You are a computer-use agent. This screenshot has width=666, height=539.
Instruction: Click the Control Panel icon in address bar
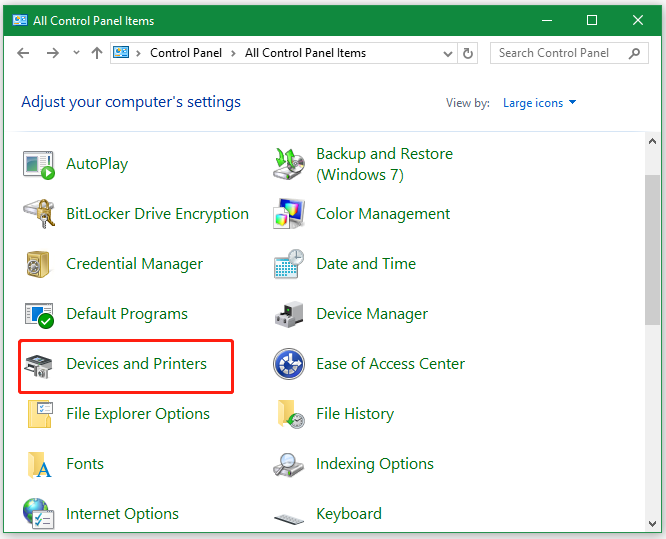121,53
